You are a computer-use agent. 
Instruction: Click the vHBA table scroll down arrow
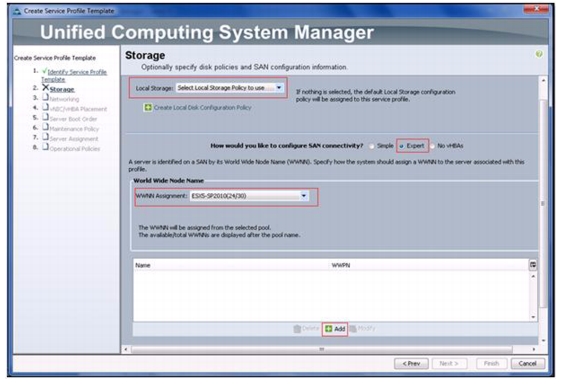533,317
